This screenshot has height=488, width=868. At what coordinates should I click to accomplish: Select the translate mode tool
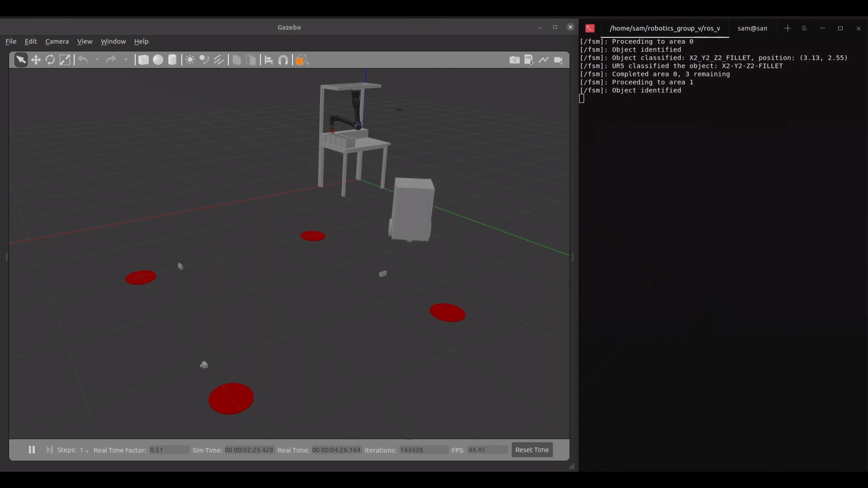pyautogui.click(x=36, y=60)
